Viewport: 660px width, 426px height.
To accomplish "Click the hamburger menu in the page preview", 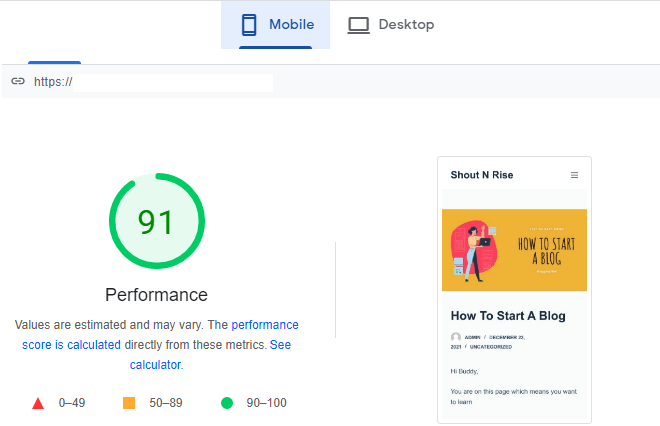I will [574, 175].
